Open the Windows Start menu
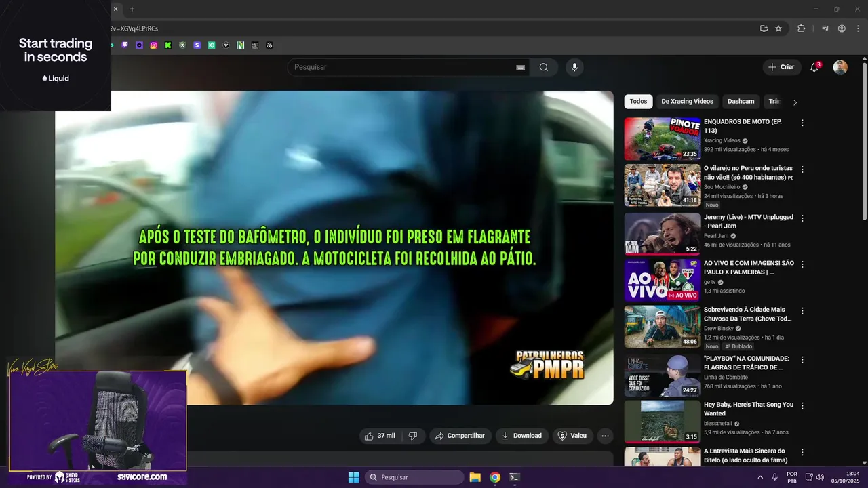 [x=353, y=477]
